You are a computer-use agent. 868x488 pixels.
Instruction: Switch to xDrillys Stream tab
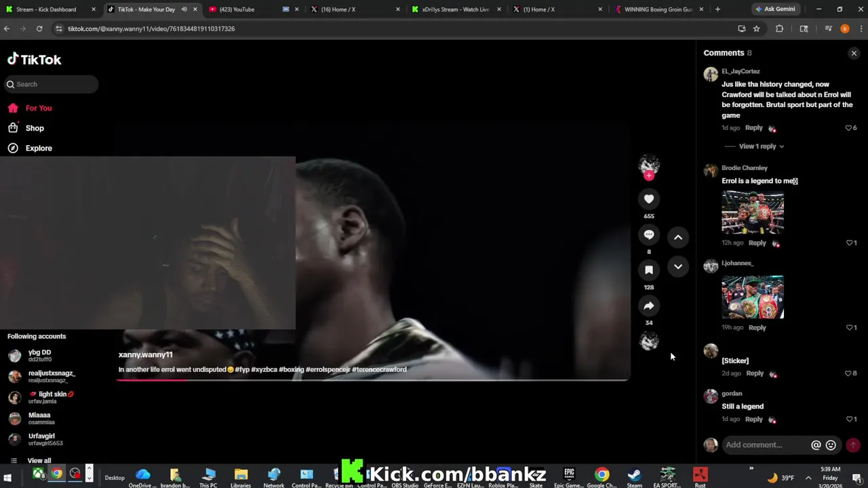coord(456,9)
